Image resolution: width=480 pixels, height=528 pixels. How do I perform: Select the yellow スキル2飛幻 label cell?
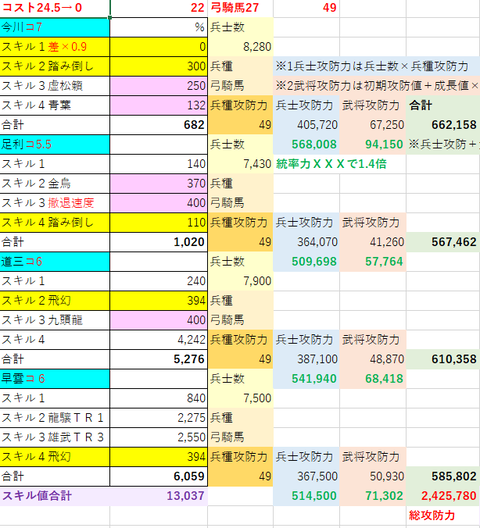(55, 300)
